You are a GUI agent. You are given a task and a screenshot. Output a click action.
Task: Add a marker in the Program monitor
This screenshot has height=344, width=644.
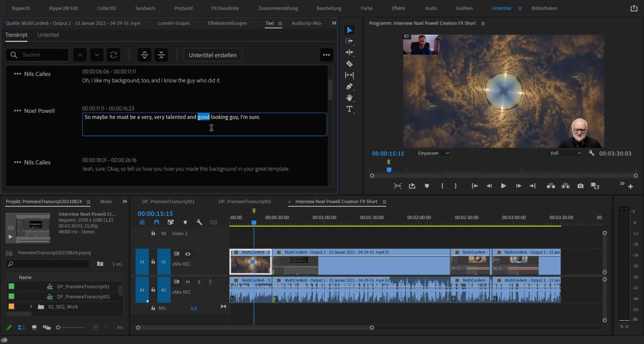(426, 185)
